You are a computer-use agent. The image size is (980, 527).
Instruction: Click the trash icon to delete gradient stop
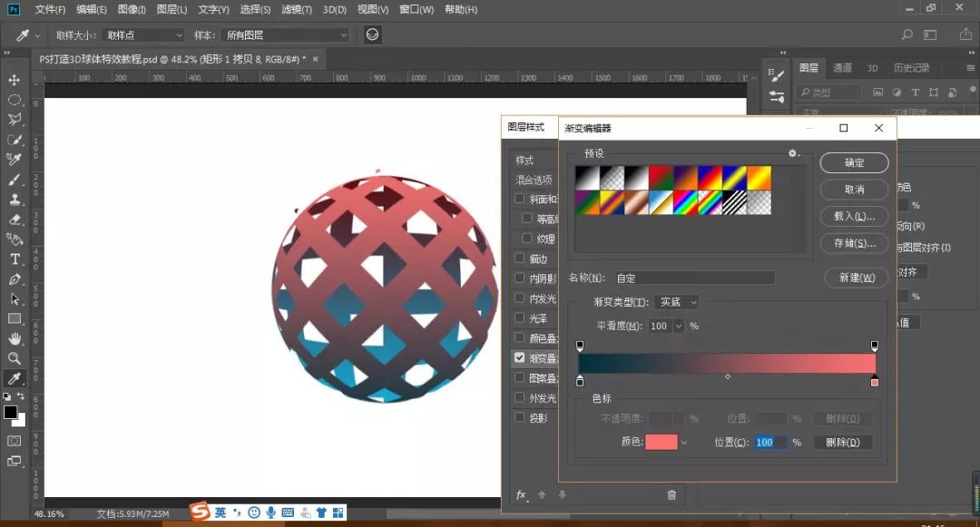tap(671, 495)
